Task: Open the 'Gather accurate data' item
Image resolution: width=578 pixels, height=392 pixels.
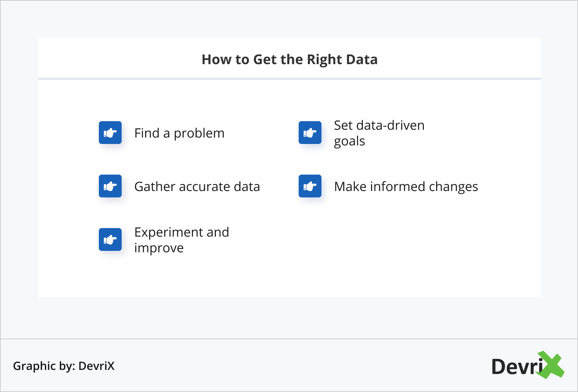Action: pos(197,187)
